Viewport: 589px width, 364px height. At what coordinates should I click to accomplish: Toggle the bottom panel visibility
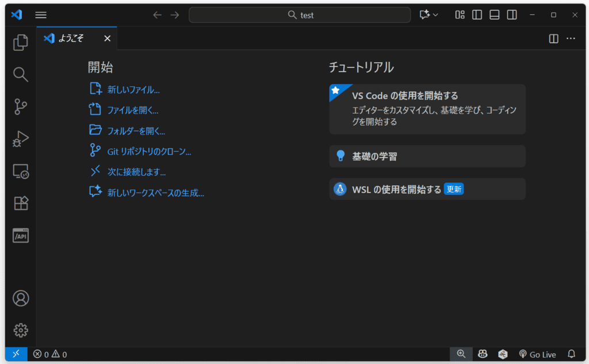click(x=494, y=15)
